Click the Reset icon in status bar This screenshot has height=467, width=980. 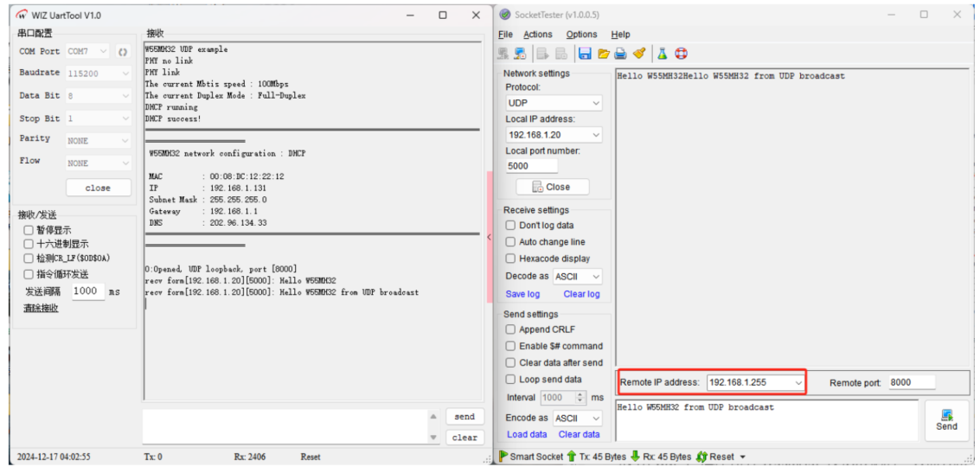tap(701, 456)
